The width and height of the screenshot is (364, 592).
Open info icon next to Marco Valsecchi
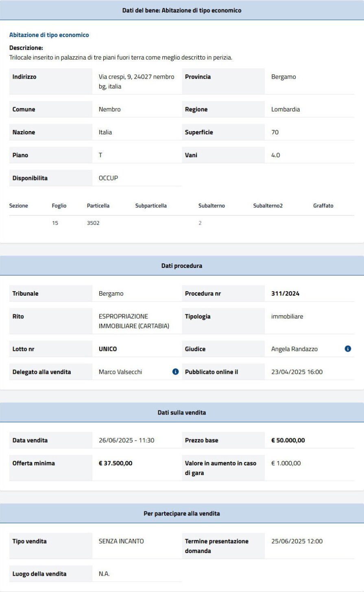click(x=176, y=372)
